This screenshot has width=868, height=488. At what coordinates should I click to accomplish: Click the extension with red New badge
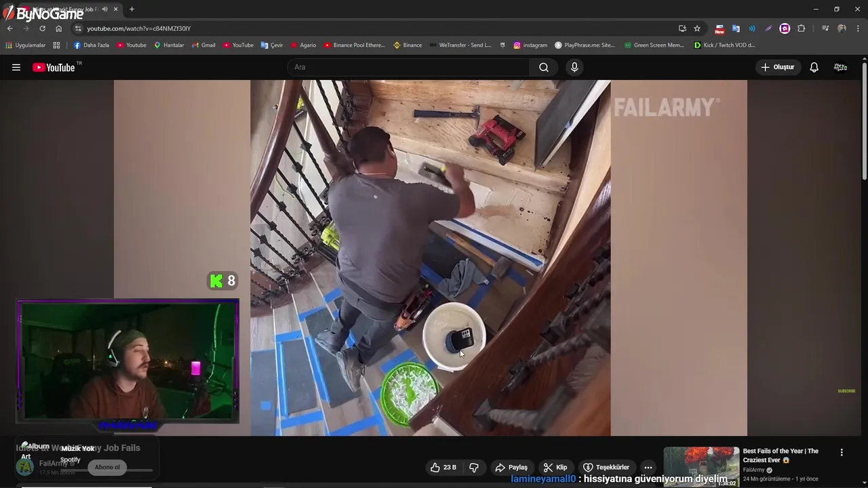tap(719, 28)
